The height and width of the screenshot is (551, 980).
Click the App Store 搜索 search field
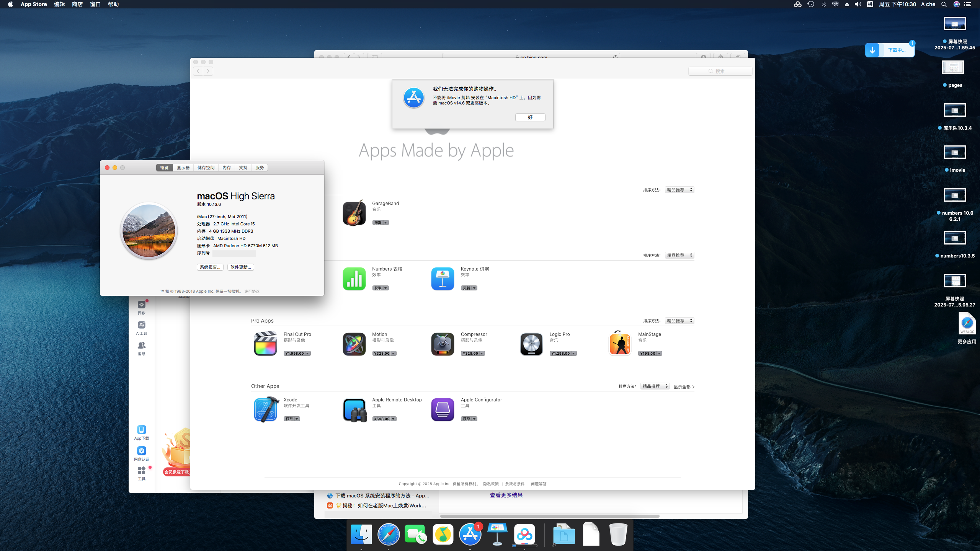720,71
